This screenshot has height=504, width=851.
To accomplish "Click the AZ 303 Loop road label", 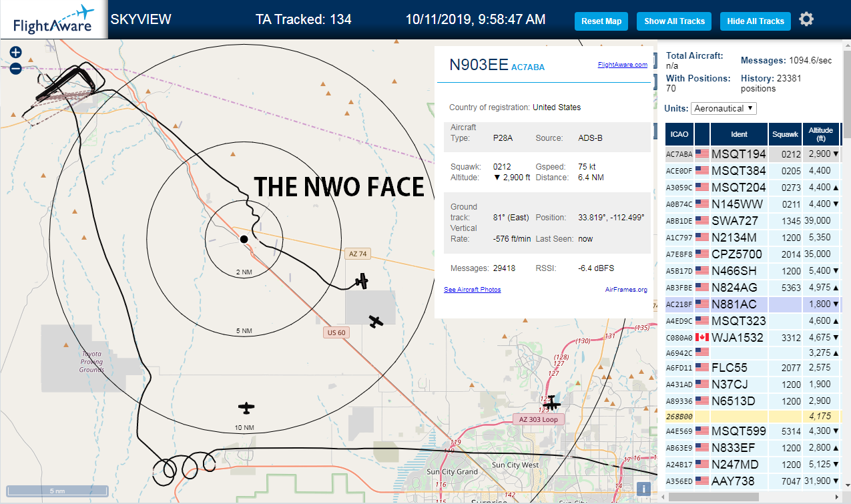I will click(x=539, y=419).
